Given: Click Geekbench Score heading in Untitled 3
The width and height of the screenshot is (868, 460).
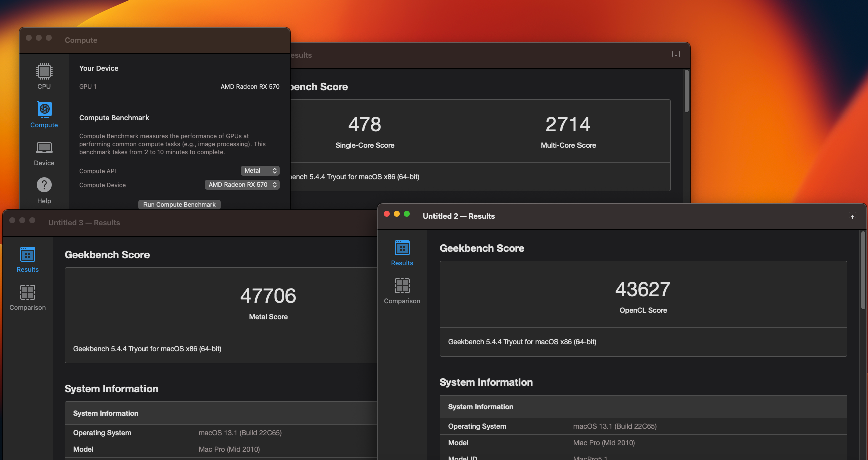Looking at the screenshot, I should pos(107,255).
